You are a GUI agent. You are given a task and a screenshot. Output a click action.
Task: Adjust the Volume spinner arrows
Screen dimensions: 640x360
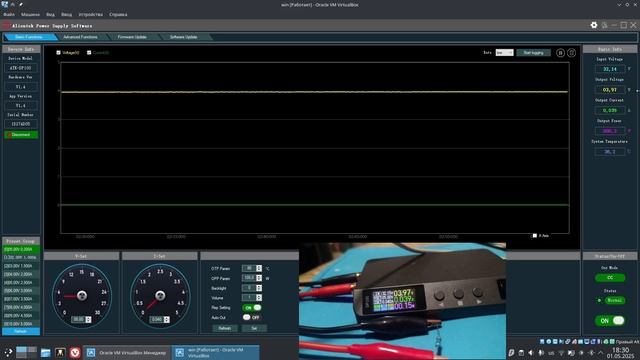[x=259, y=298]
